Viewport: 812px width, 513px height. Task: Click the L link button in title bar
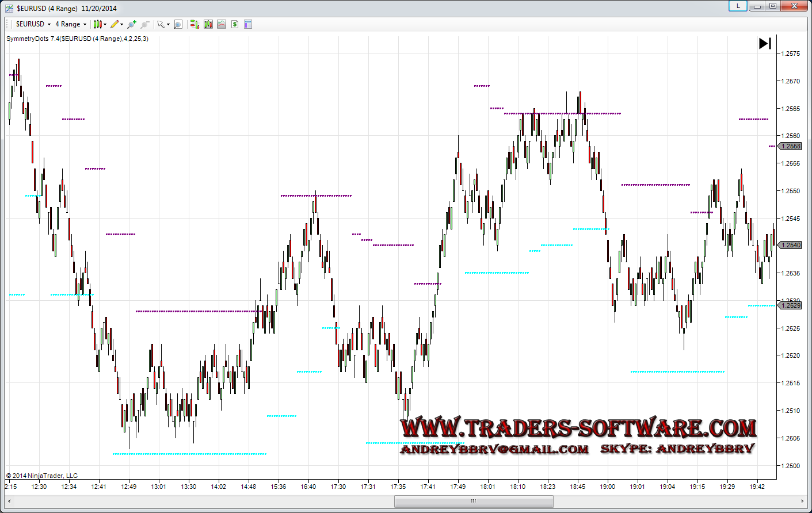point(738,6)
